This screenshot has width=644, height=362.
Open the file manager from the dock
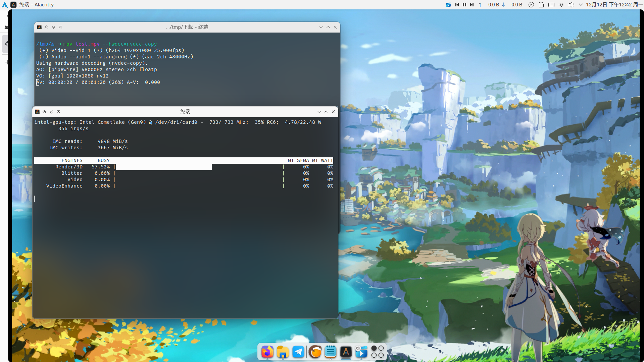283,352
